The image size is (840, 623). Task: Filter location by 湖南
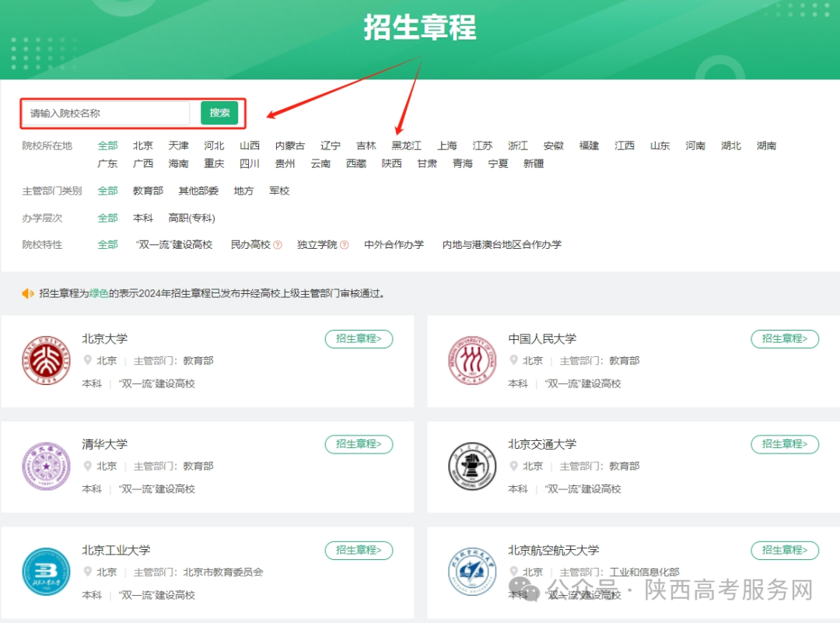pyautogui.click(x=766, y=145)
